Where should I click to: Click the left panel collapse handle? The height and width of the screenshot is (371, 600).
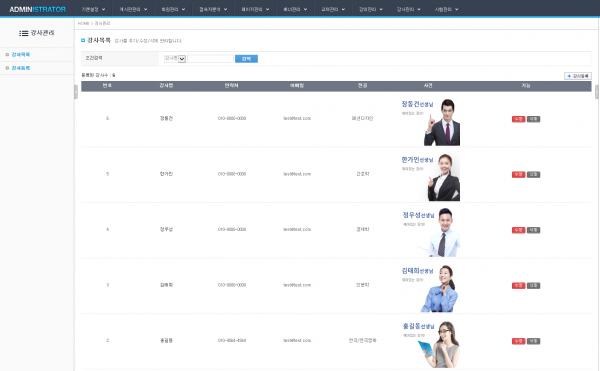[x=76, y=92]
